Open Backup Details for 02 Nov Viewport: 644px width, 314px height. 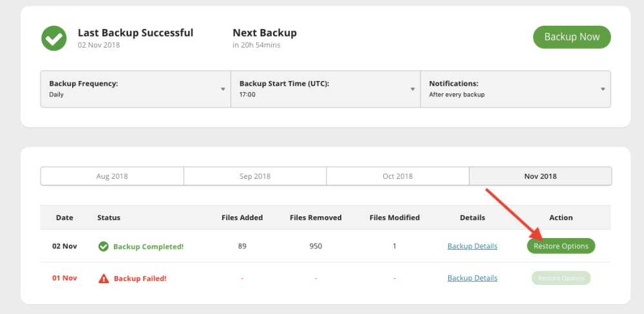[x=472, y=246]
